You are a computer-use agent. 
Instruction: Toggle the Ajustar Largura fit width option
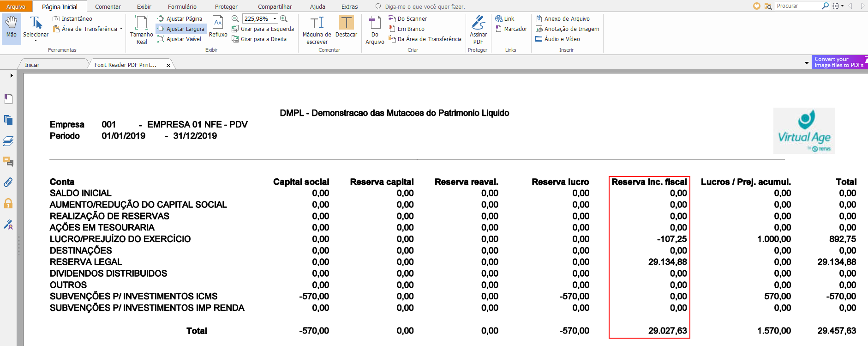pyautogui.click(x=181, y=29)
